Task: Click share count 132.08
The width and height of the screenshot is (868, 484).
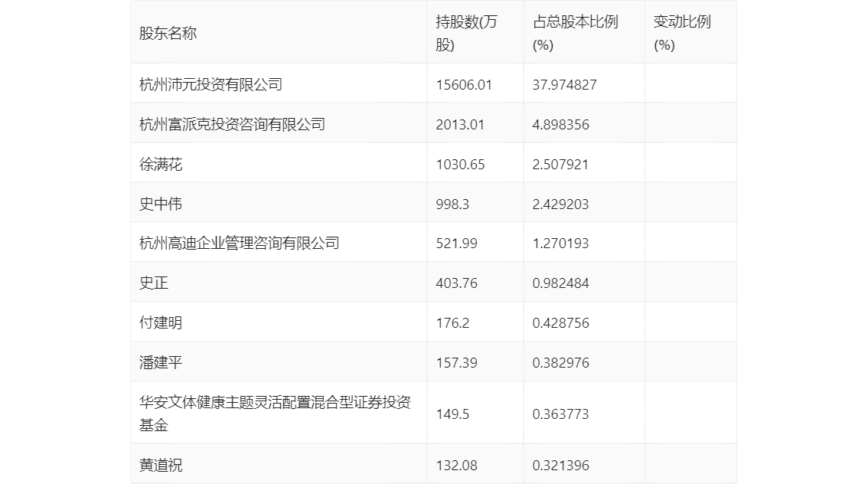Action: (x=456, y=465)
